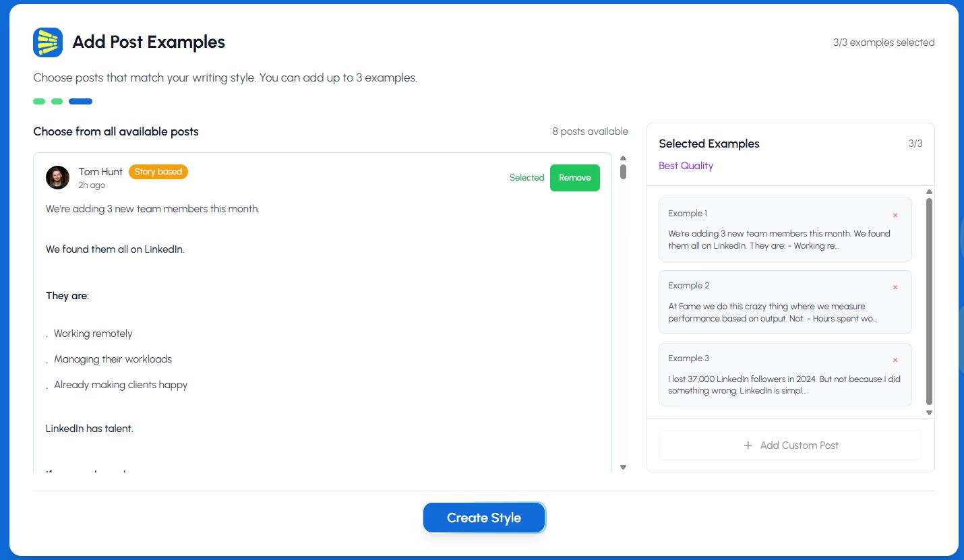This screenshot has width=964, height=560.
Task: Click the app logo icon beside the title
Action: coord(48,42)
